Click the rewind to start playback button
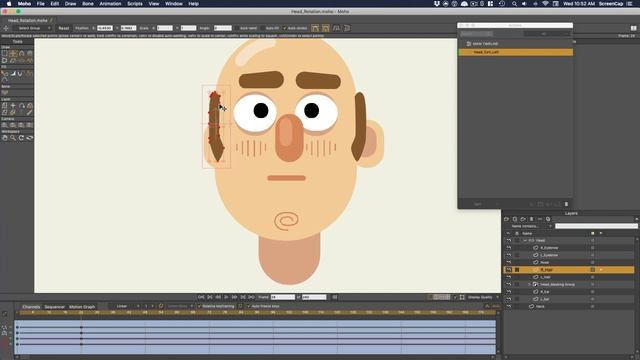 pyautogui.click(x=201, y=297)
